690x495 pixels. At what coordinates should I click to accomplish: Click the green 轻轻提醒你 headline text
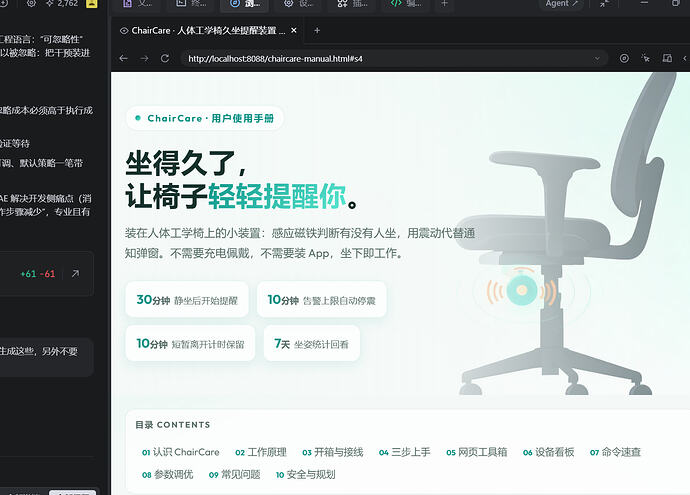(x=278, y=196)
